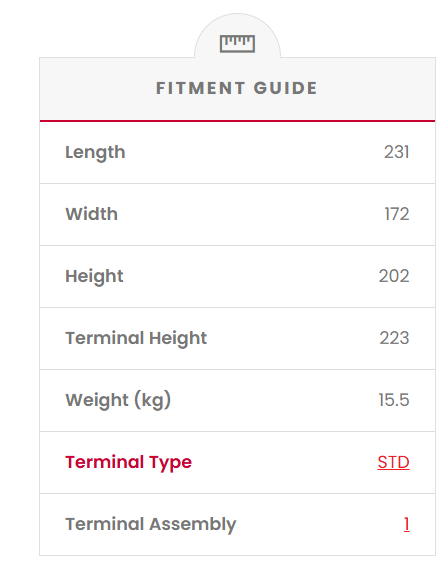Image resolution: width=444 pixels, height=582 pixels.
Task: Click the Width row label
Action: pos(92,214)
